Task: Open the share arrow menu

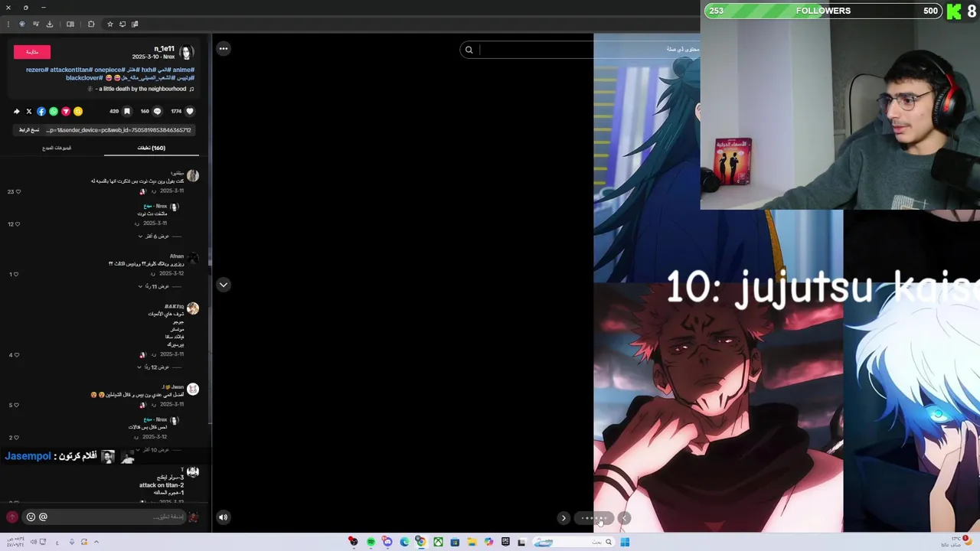Action: (17, 112)
